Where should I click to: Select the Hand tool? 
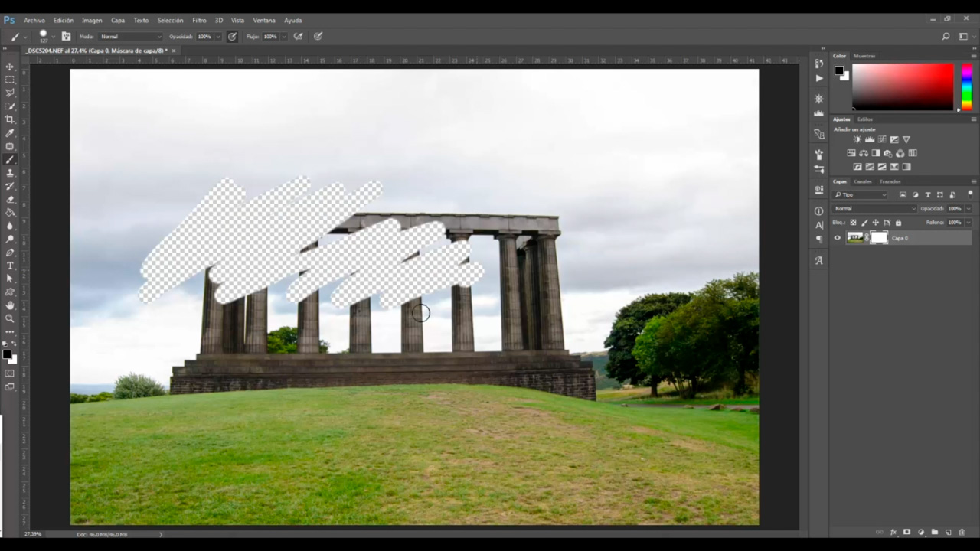click(x=10, y=305)
